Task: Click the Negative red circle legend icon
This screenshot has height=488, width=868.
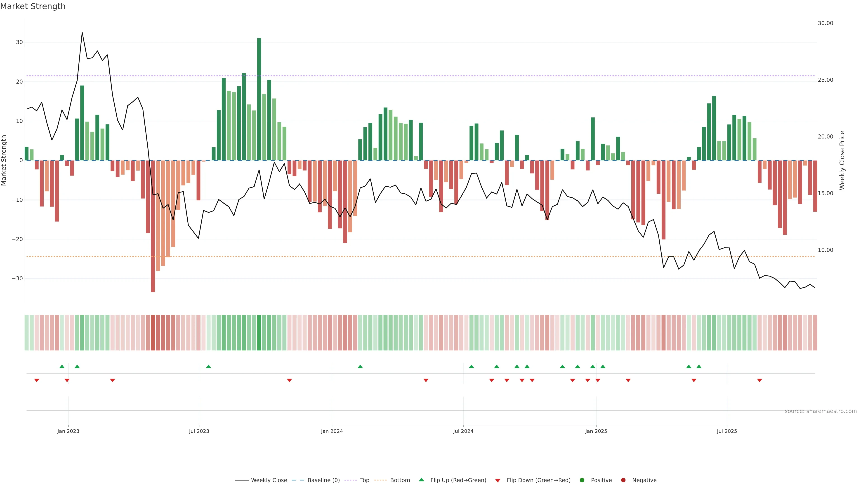Action: (x=623, y=480)
